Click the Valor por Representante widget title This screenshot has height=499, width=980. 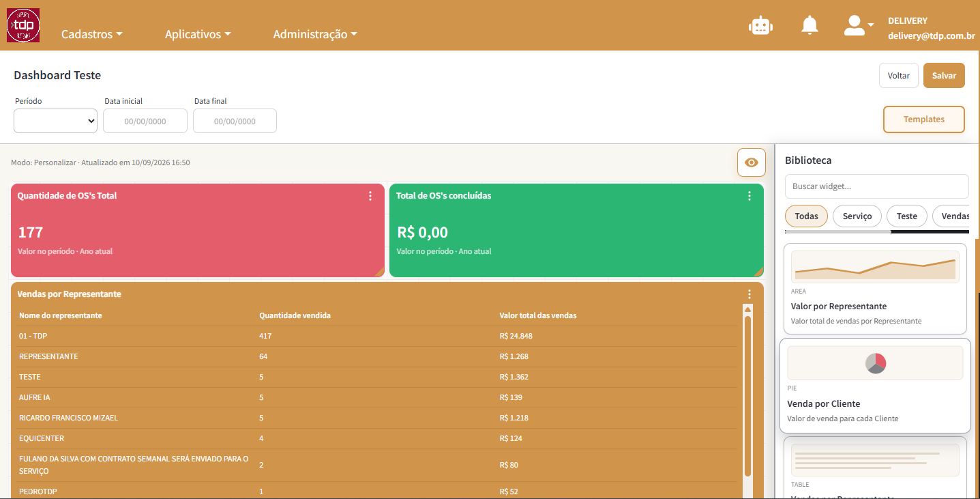(x=839, y=306)
